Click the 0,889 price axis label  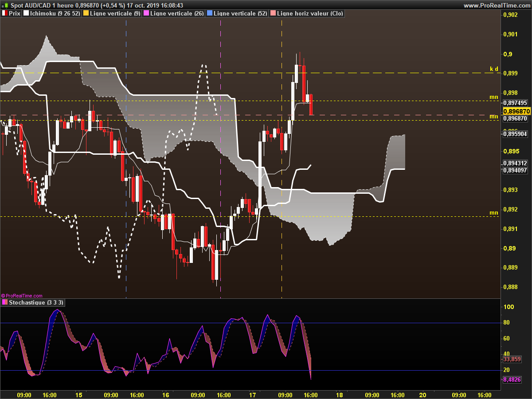tap(511, 268)
